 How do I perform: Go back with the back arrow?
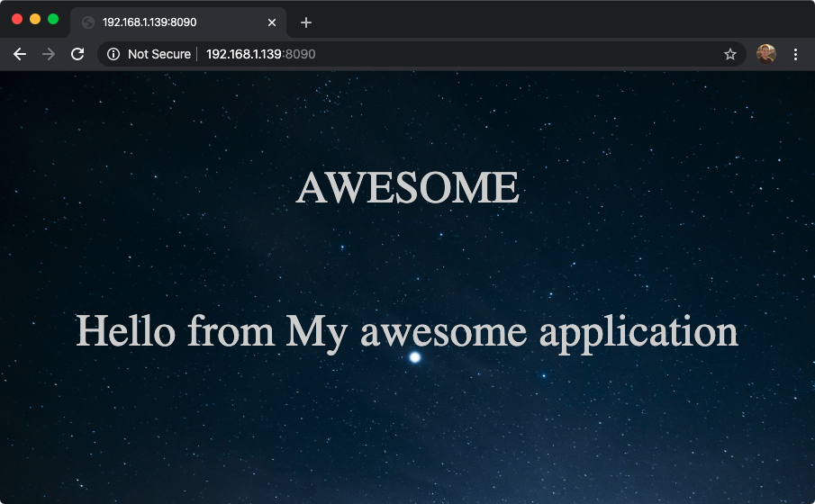point(20,54)
